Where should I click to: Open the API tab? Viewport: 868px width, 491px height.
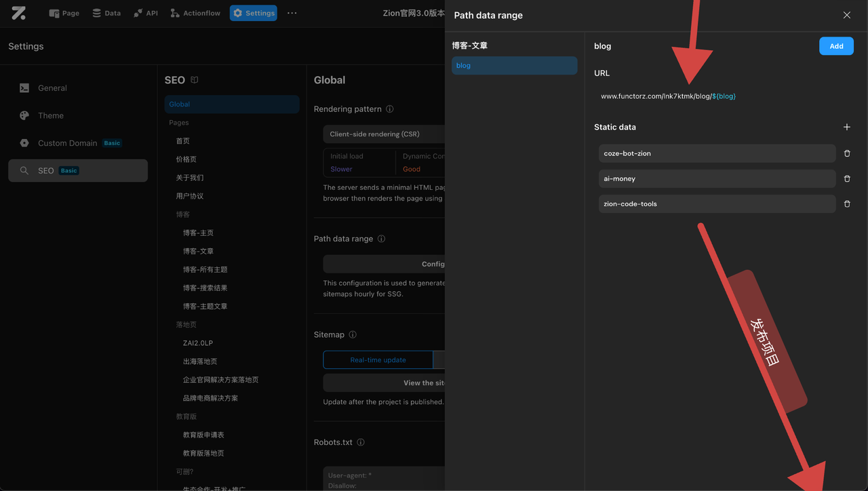[x=146, y=13]
